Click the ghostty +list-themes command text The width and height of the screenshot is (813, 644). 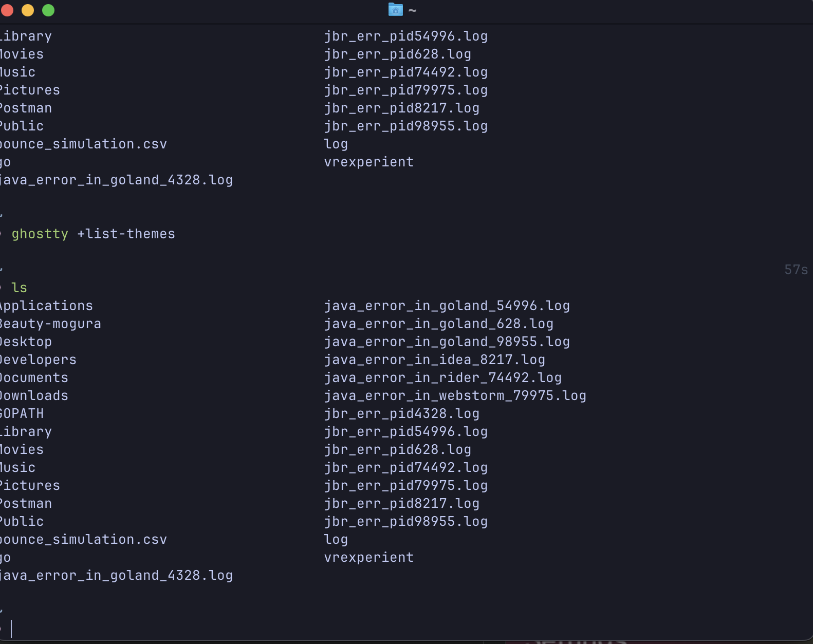[94, 234]
